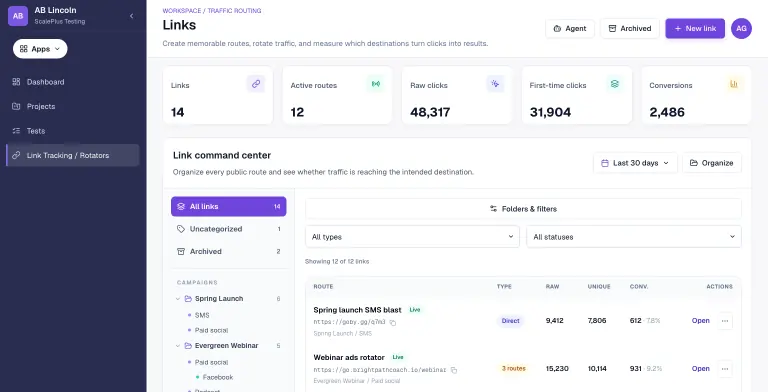Open the Last 30 days date range
768x392 pixels.
pos(635,163)
